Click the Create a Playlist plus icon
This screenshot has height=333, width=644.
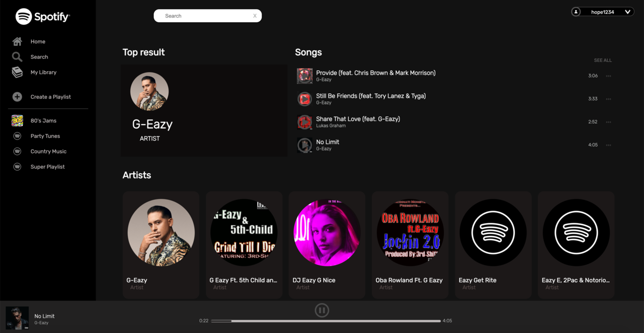click(17, 97)
